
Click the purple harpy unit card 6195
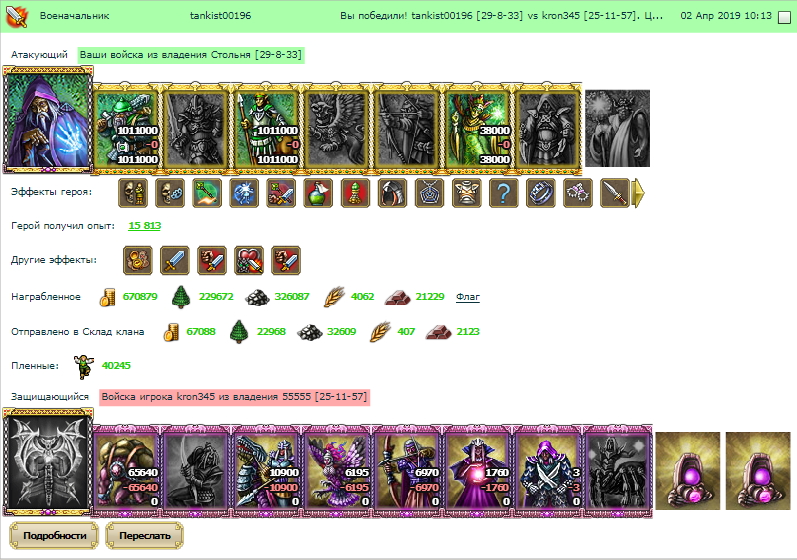(x=337, y=470)
